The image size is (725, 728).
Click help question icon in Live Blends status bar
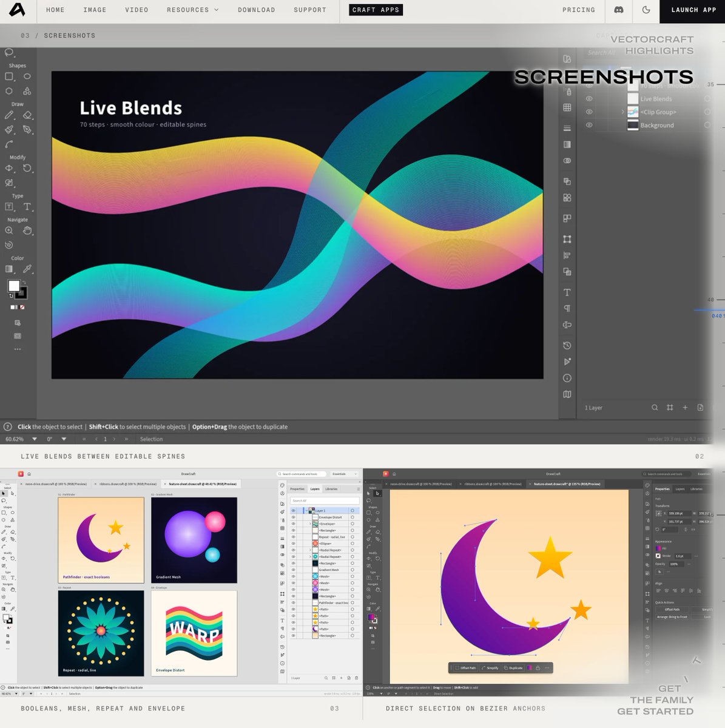[x=8, y=426]
